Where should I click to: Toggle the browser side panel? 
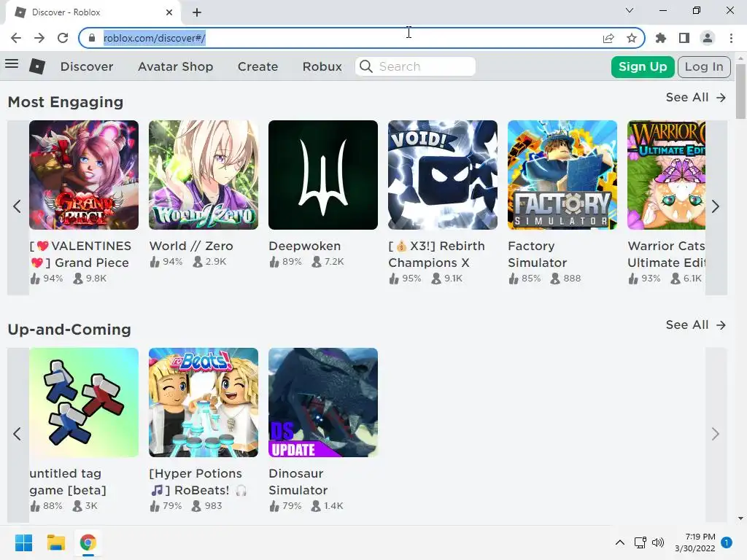point(684,38)
